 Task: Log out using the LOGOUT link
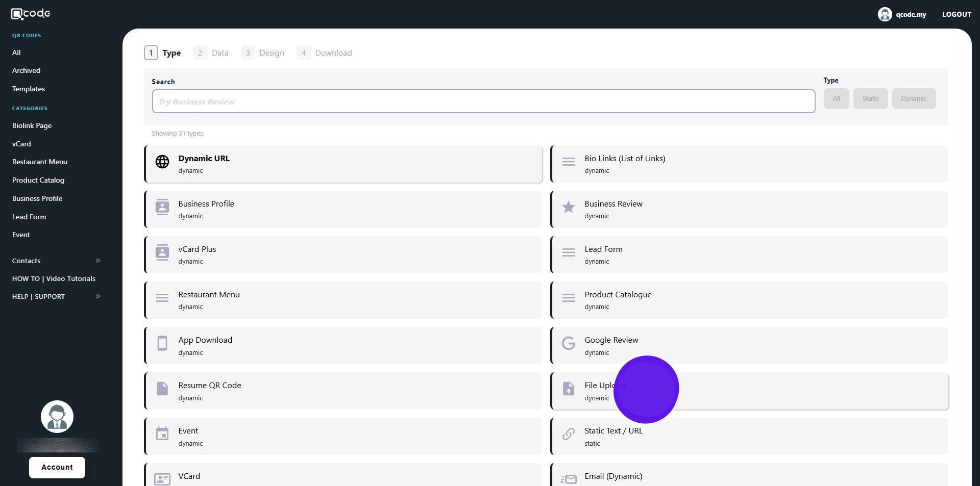point(956,14)
